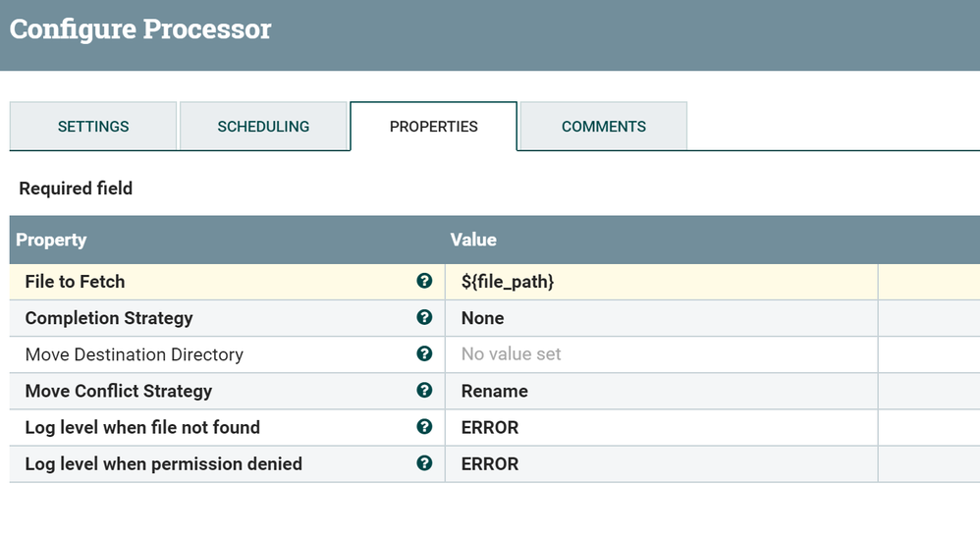Click help icon for Move Destination Directory
This screenshot has width=980, height=539.
pos(424,354)
